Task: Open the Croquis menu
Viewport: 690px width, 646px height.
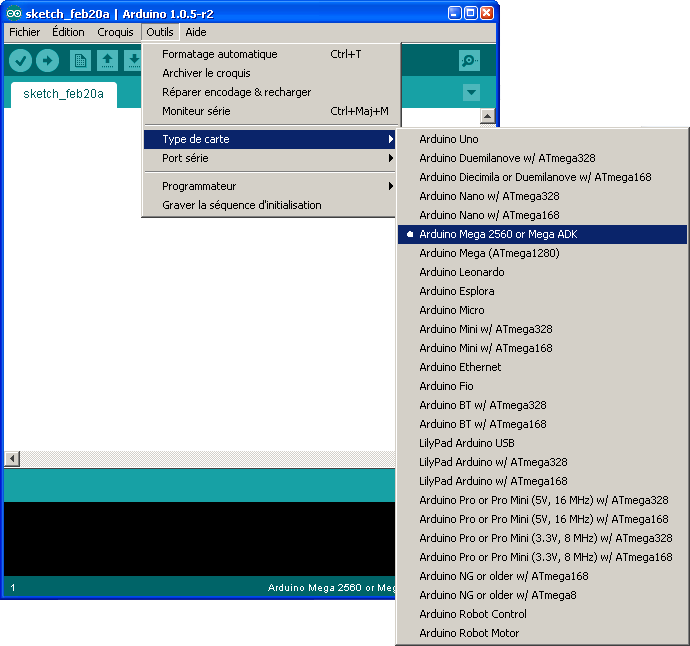Action: pyautogui.click(x=115, y=32)
